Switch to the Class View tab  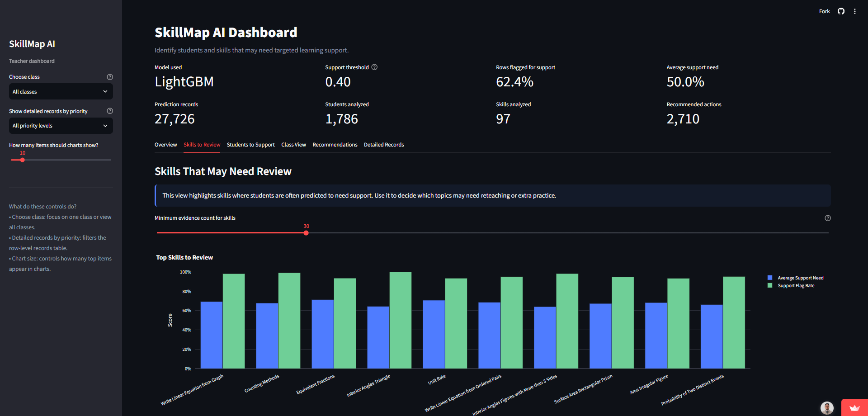coord(293,145)
